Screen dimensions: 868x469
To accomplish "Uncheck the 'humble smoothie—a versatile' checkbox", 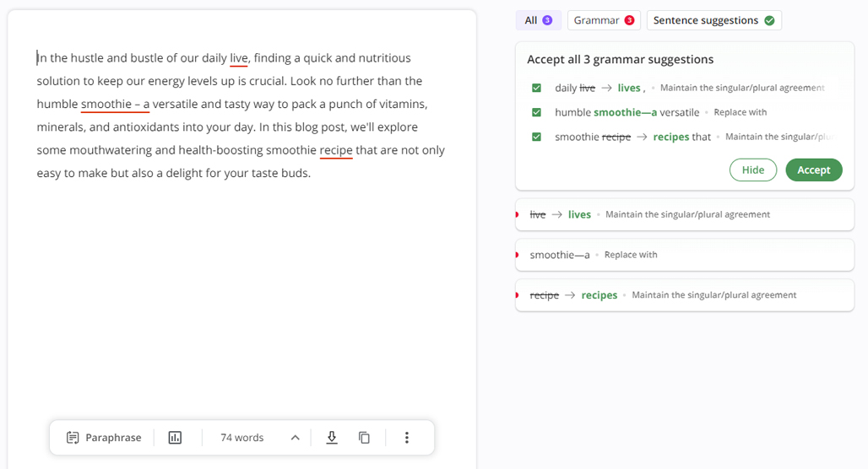I will [536, 112].
